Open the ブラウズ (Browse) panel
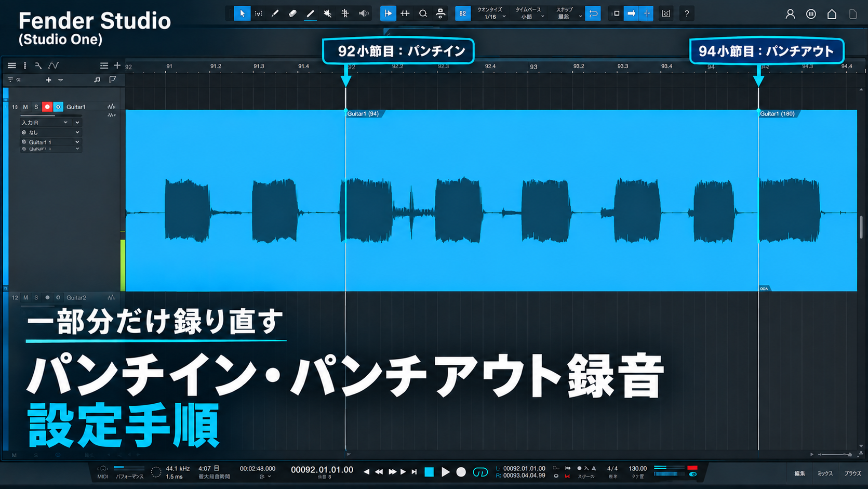 pos(852,473)
